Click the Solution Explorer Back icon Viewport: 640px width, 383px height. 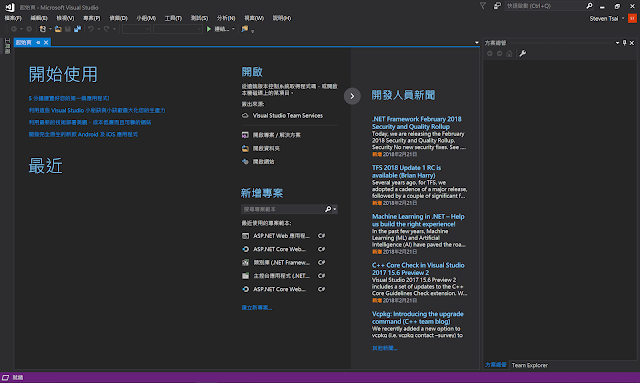click(x=490, y=53)
